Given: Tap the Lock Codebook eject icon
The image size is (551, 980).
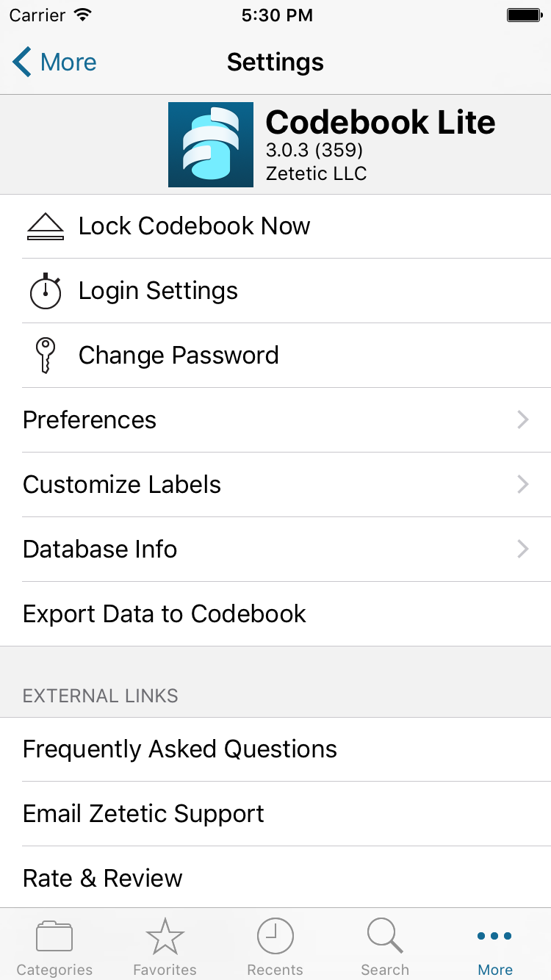Looking at the screenshot, I should tap(46, 226).
